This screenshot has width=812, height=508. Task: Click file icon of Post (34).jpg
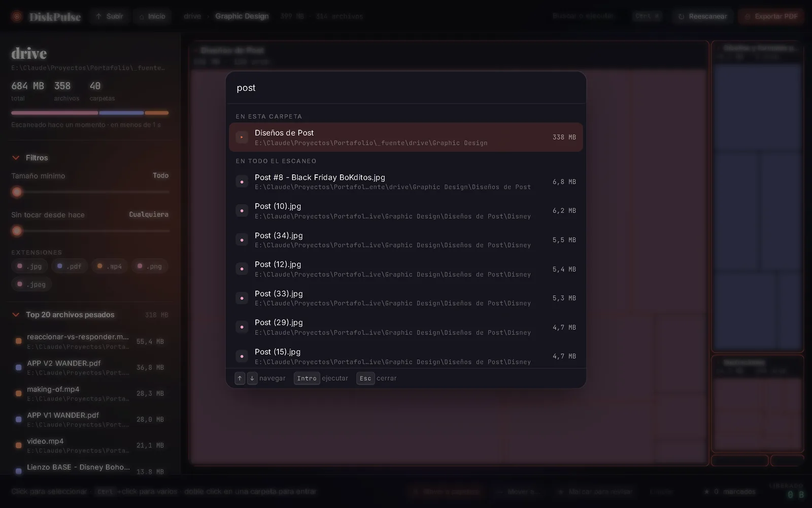(x=242, y=240)
